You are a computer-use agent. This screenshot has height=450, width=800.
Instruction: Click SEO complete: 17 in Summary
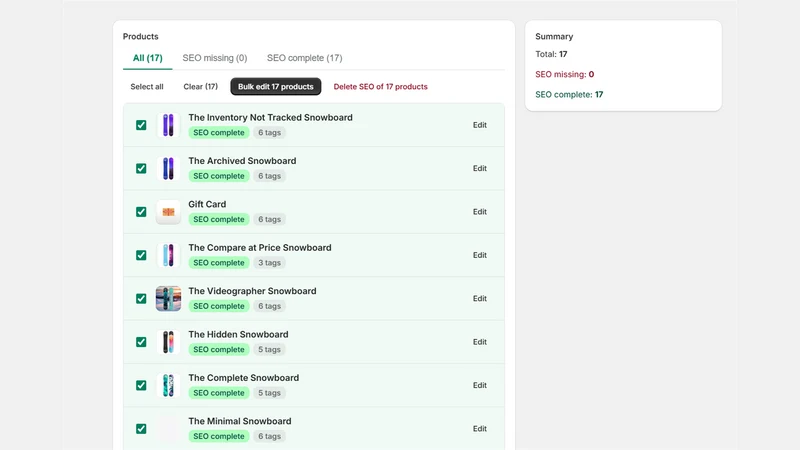pos(569,94)
